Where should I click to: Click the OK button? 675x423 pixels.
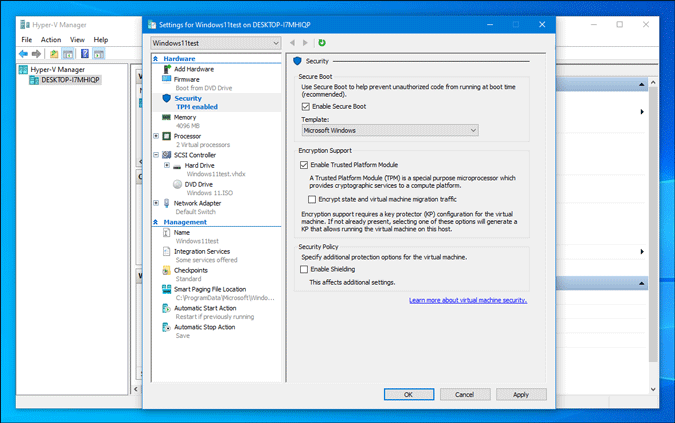(x=409, y=394)
